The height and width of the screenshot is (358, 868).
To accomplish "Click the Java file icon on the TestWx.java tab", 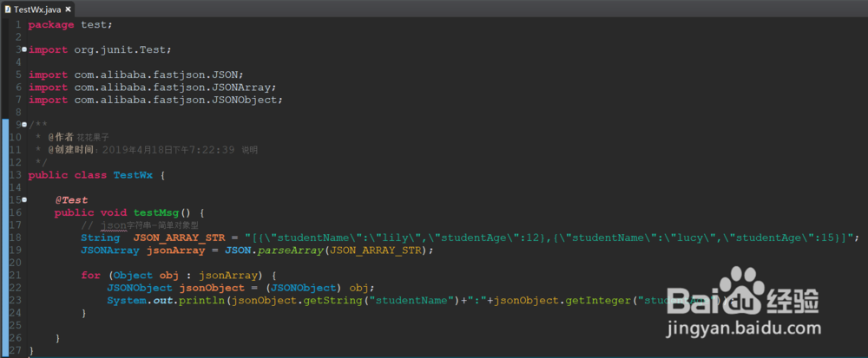I will click(x=7, y=8).
